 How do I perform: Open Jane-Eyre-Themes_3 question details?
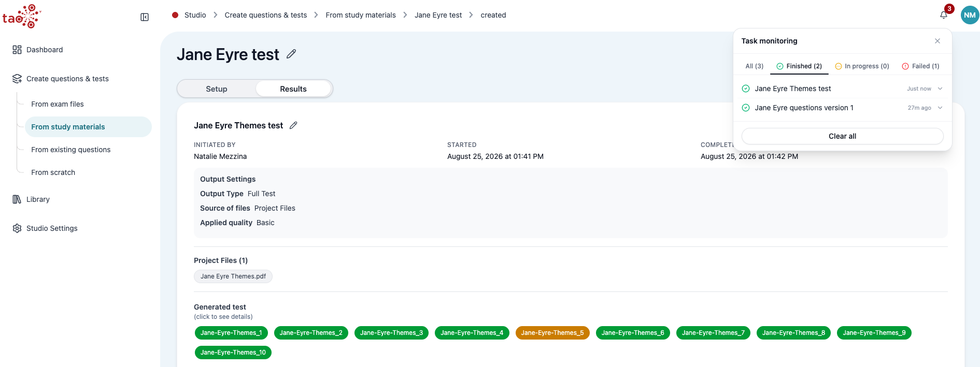point(392,333)
